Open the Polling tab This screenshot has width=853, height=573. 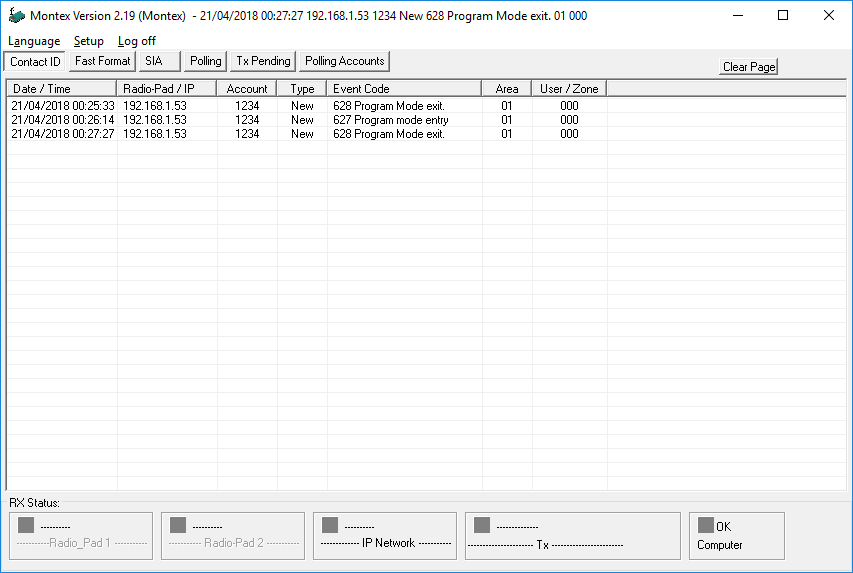(205, 61)
